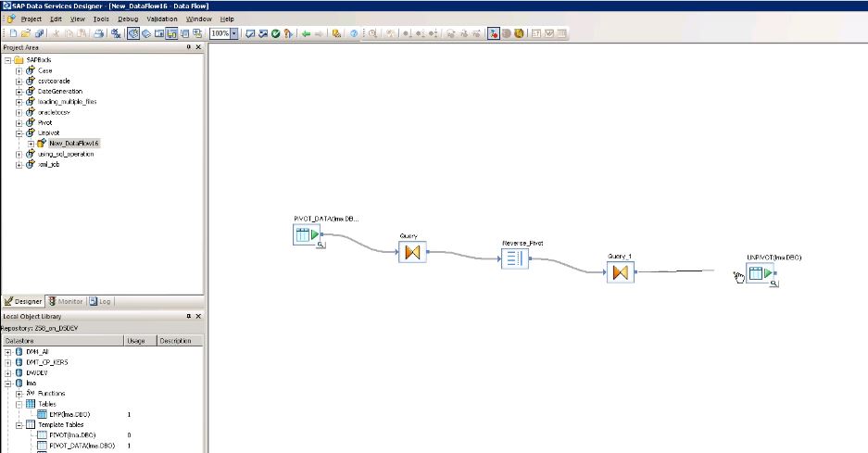Viewport: 868px width, 453px height.
Task: Click the Cut scissors toolbar icon
Action: point(56,33)
